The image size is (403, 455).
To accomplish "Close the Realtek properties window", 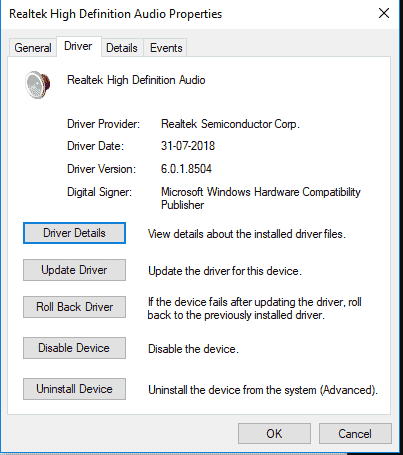I will pos(384,13).
